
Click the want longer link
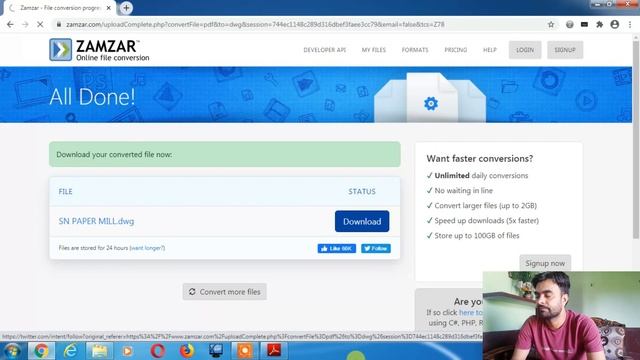(147, 248)
